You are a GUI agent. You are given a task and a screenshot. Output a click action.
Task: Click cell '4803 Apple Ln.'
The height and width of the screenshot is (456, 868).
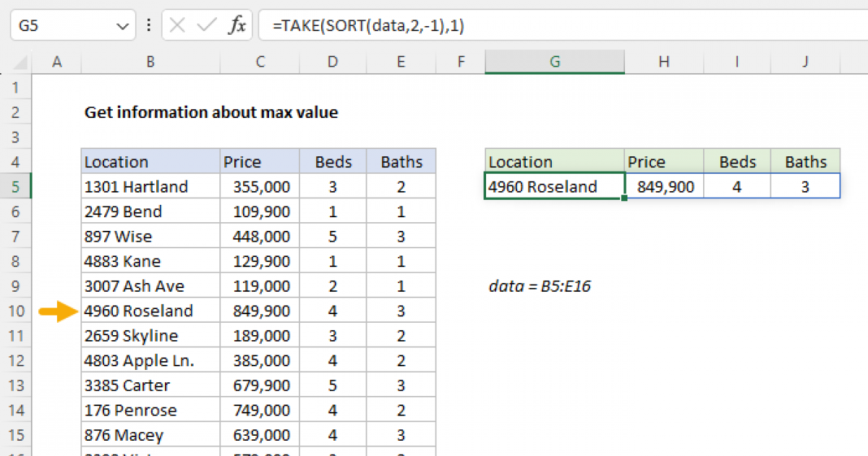[x=150, y=360]
